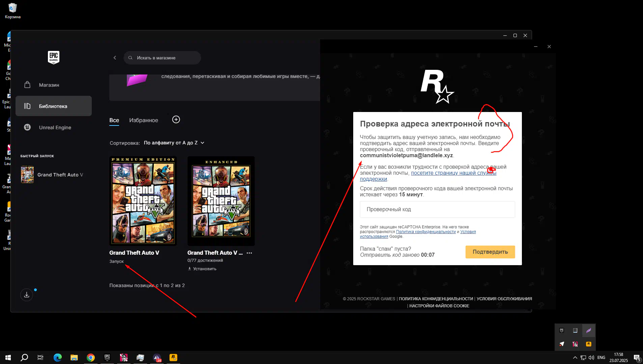
Task: Add a new collection with plus icon
Action: click(176, 119)
